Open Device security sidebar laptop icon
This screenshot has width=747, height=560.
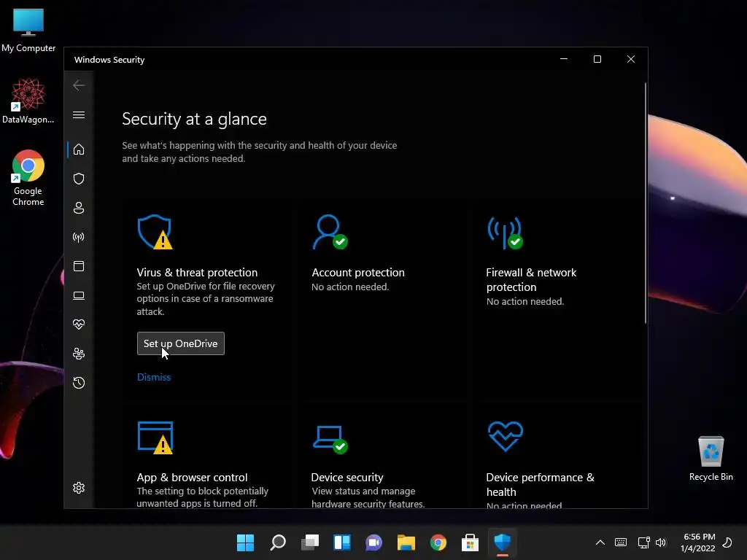click(x=79, y=296)
